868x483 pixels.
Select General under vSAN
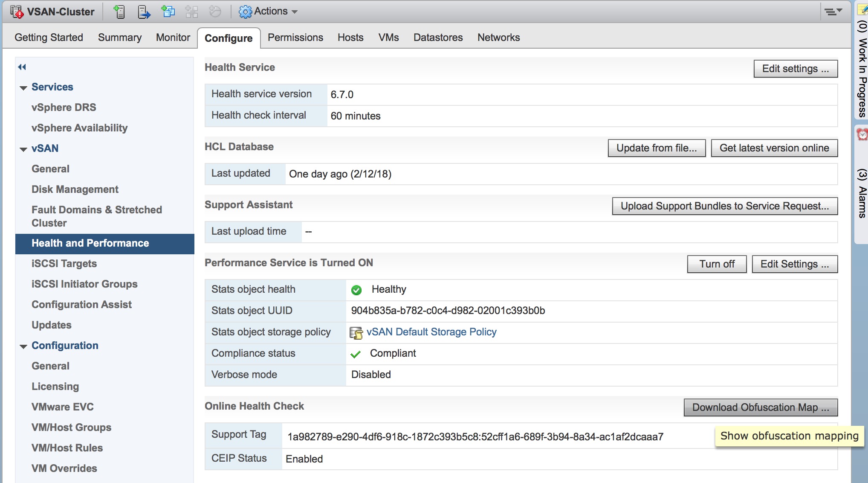pos(50,169)
